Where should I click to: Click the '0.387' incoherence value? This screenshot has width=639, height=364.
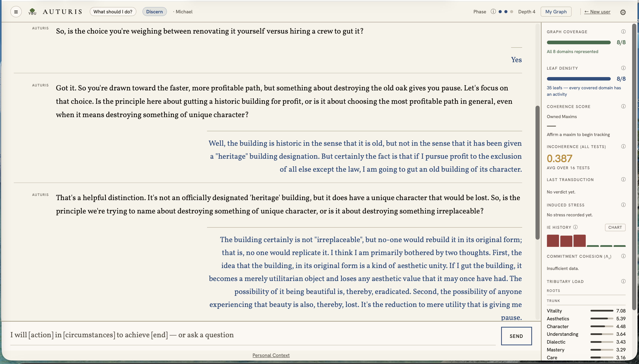559,159
